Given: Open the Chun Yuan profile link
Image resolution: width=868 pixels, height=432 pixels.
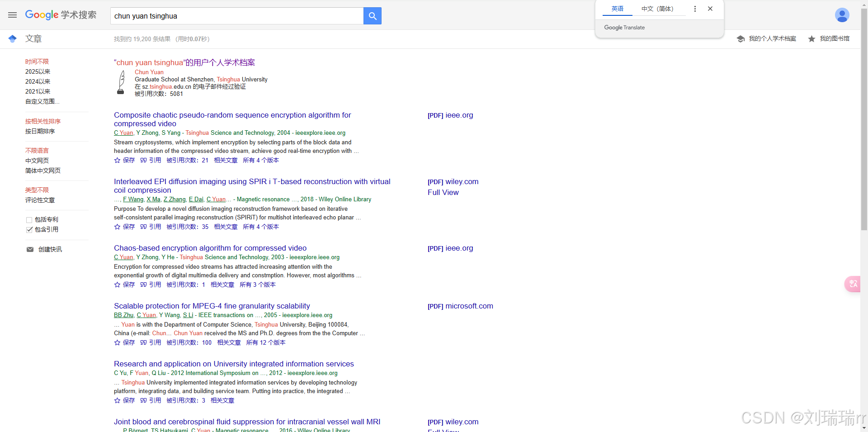Looking at the screenshot, I should click(x=149, y=72).
